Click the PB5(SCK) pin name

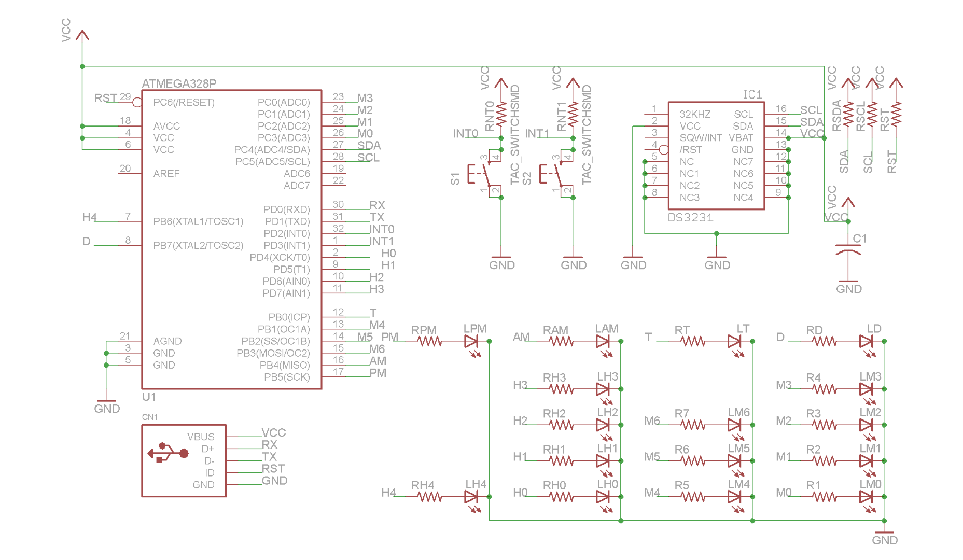click(287, 377)
